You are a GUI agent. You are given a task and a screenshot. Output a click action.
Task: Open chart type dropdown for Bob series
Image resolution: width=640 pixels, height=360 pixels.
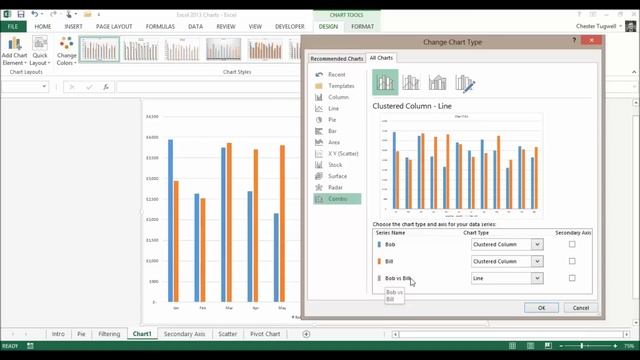(537, 244)
